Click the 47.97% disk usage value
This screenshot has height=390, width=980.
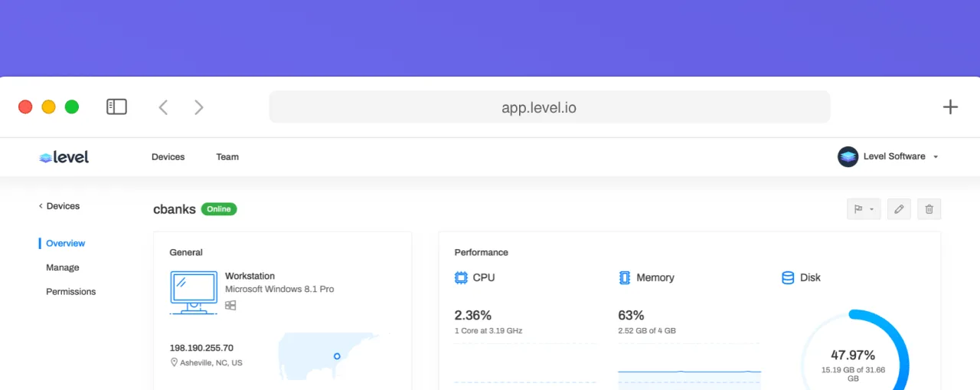click(853, 355)
